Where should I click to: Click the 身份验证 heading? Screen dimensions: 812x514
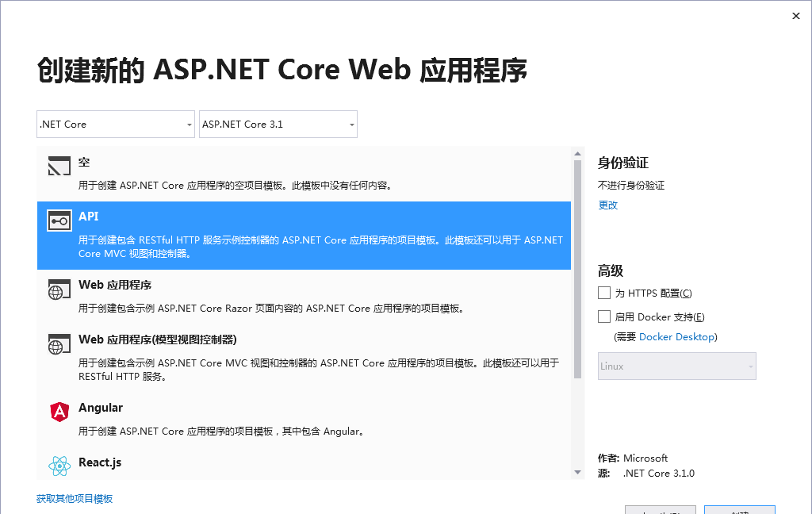click(623, 163)
